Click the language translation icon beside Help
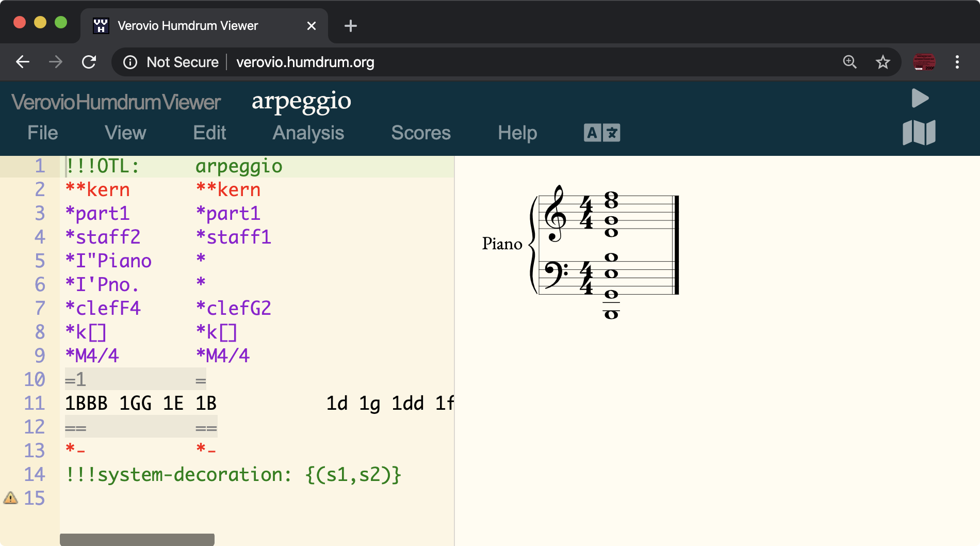The image size is (980, 546). point(601,133)
